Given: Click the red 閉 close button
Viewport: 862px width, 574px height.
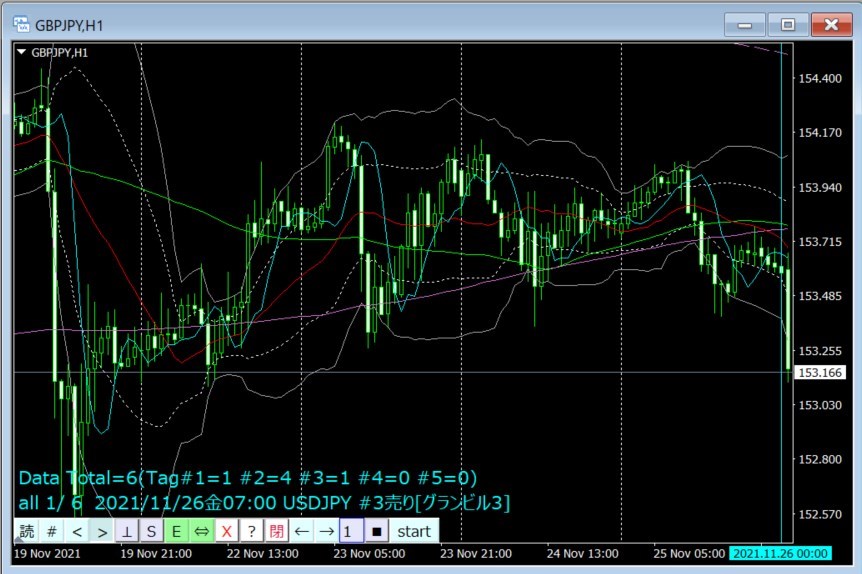Looking at the screenshot, I should [x=276, y=531].
